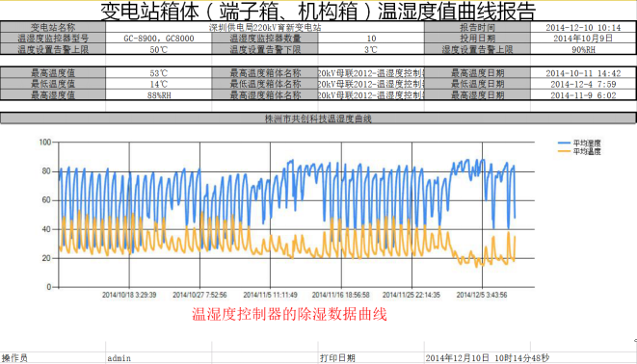
Task: Click the y-axis label 0
Action: 49,287
